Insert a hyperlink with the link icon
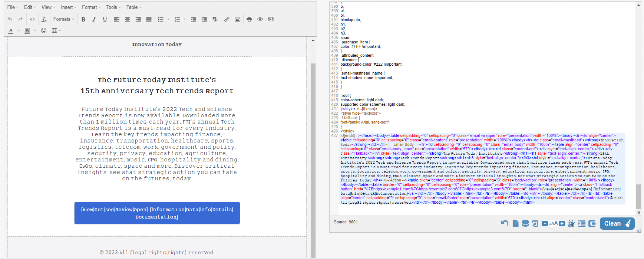This screenshot has height=259, width=644. (227, 19)
